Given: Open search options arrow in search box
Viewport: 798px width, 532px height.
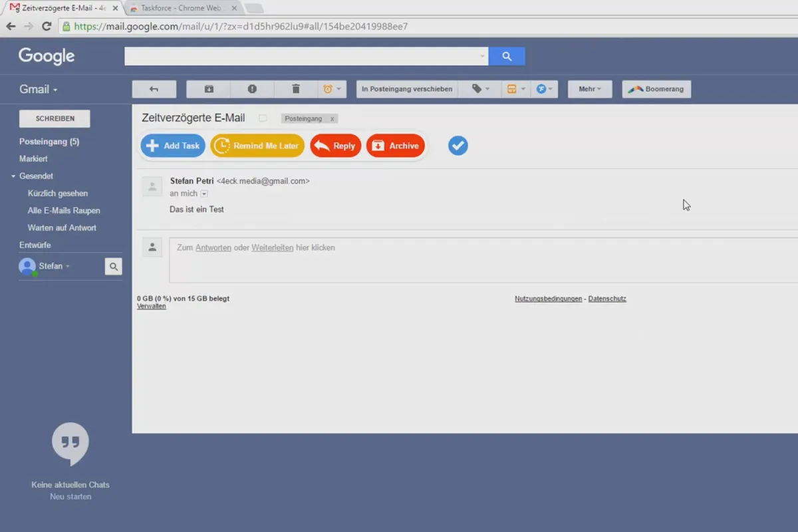Looking at the screenshot, I should [483, 57].
